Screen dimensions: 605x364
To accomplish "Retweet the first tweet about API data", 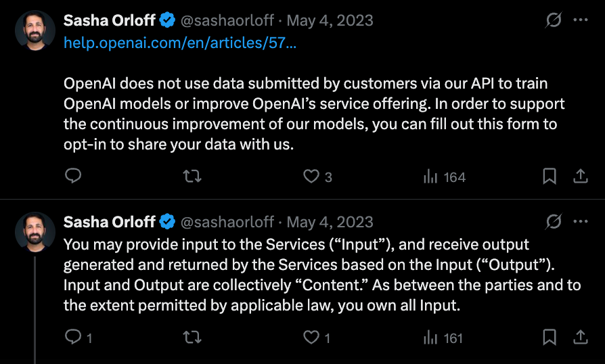I will (192, 177).
